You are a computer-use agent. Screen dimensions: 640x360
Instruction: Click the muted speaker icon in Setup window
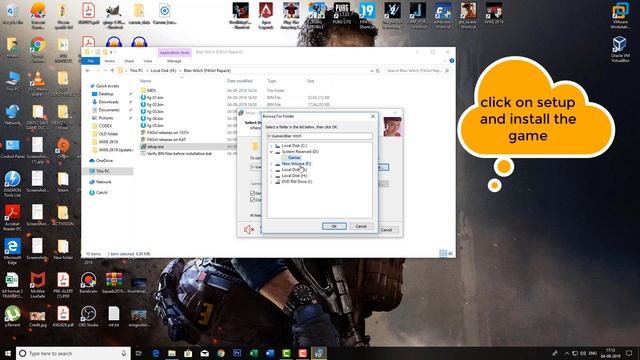[x=249, y=230]
